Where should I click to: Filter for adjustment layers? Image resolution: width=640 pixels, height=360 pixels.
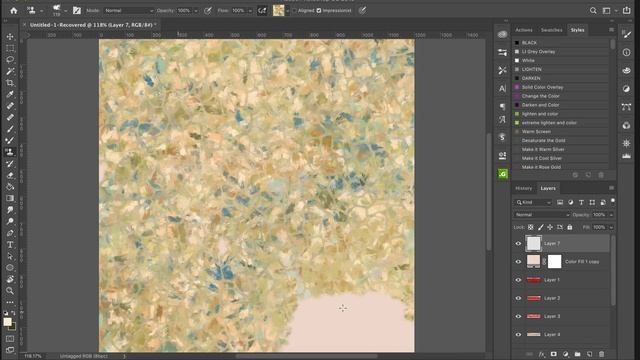click(571, 202)
